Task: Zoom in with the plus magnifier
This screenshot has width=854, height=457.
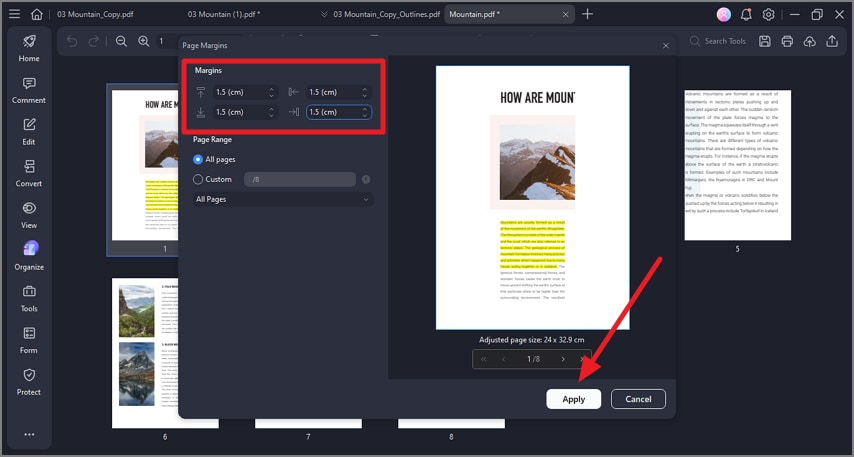Action: click(143, 41)
